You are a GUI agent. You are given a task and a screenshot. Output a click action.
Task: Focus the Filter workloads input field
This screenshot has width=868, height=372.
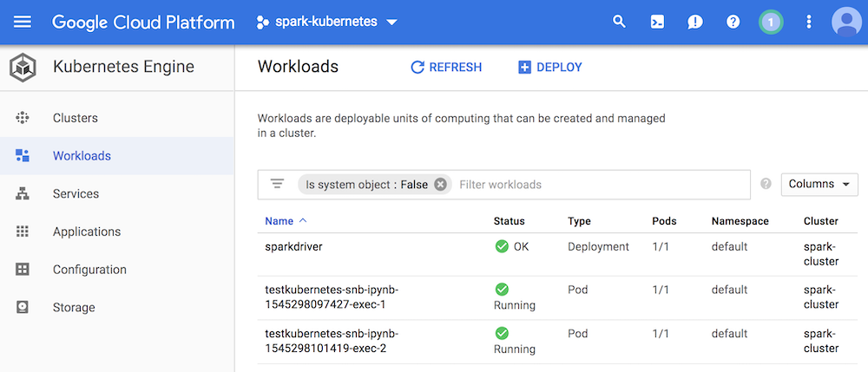pyautogui.click(x=602, y=185)
